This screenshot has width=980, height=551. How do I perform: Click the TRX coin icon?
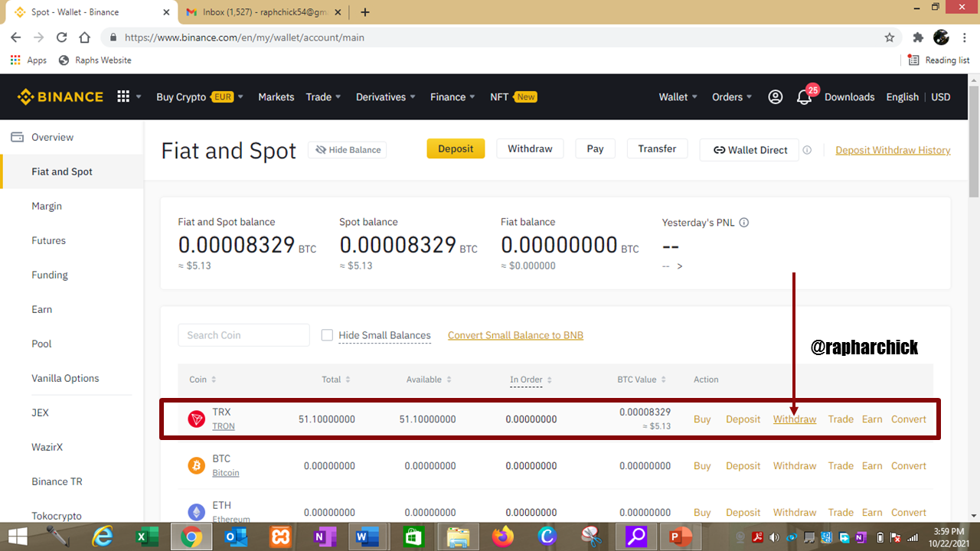[197, 419]
